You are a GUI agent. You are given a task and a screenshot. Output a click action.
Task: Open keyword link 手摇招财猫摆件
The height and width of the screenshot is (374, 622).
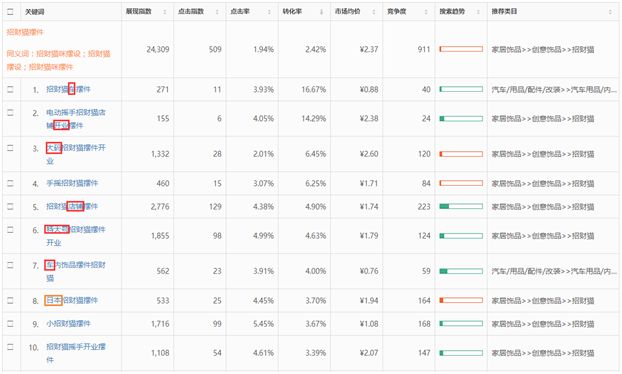(x=72, y=183)
